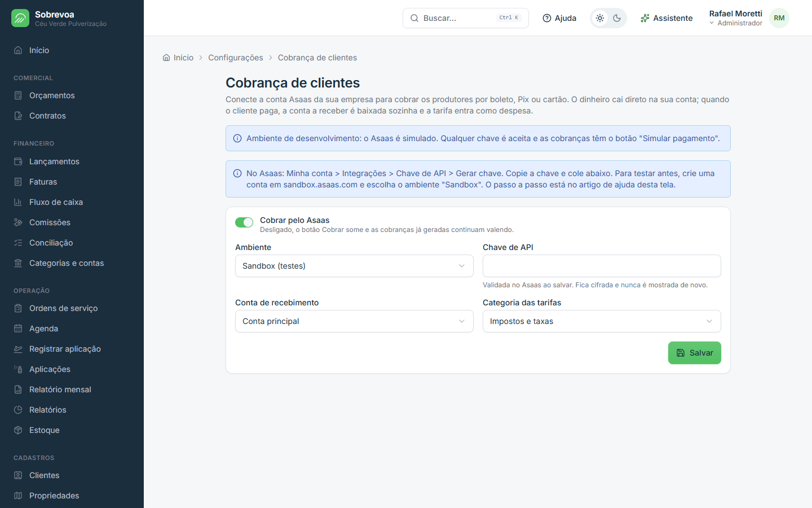Click the Cobrança de clientes breadcrumb text
This screenshot has height=508, width=812.
317,58
